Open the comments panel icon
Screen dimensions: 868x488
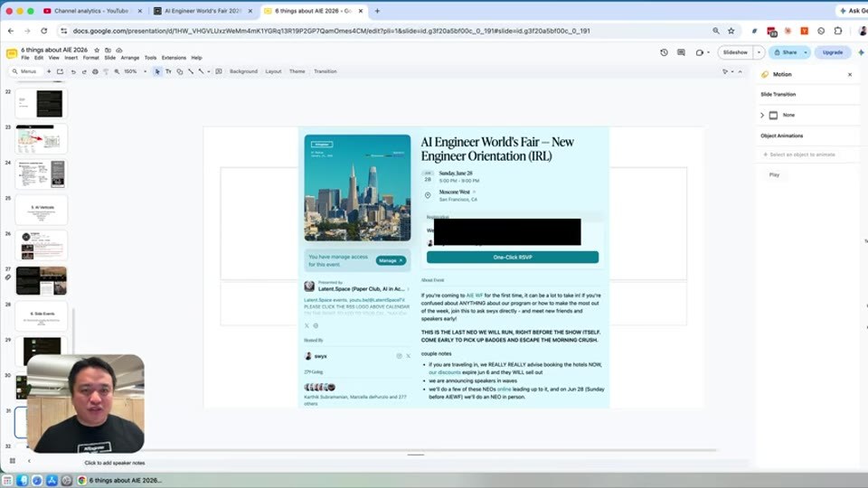coord(681,52)
